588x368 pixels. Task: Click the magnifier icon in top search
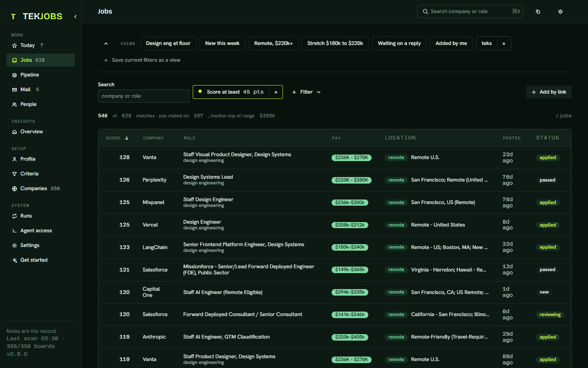[x=425, y=11]
